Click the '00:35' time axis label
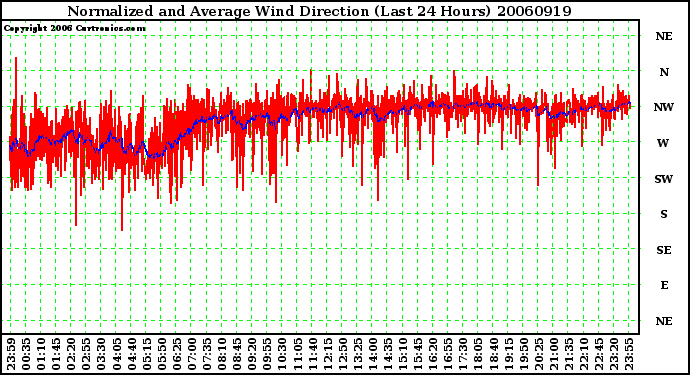690x375 pixels. (26, 354)
